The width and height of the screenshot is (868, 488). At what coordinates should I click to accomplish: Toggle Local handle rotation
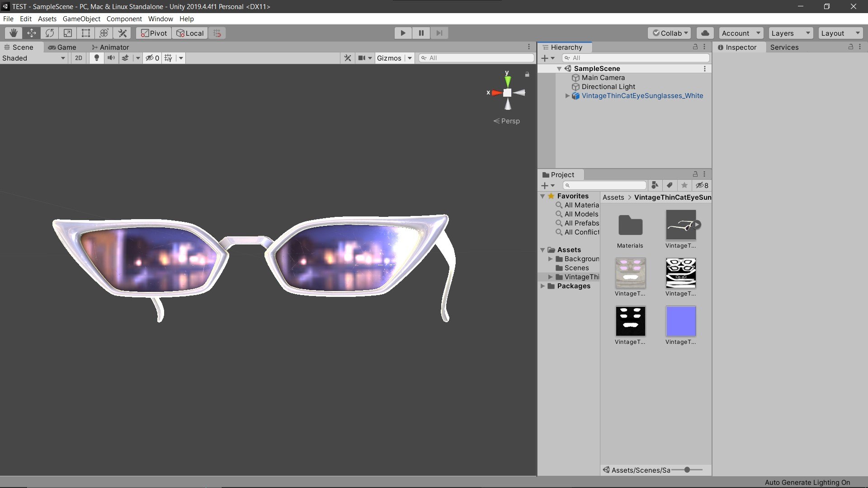click(x=190, y=33)
